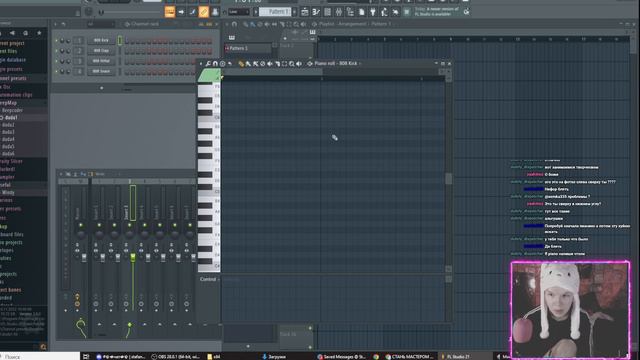The image size is (640, 360).
Task: Click the star favorites icon in Browser
Action: point(39,33)
